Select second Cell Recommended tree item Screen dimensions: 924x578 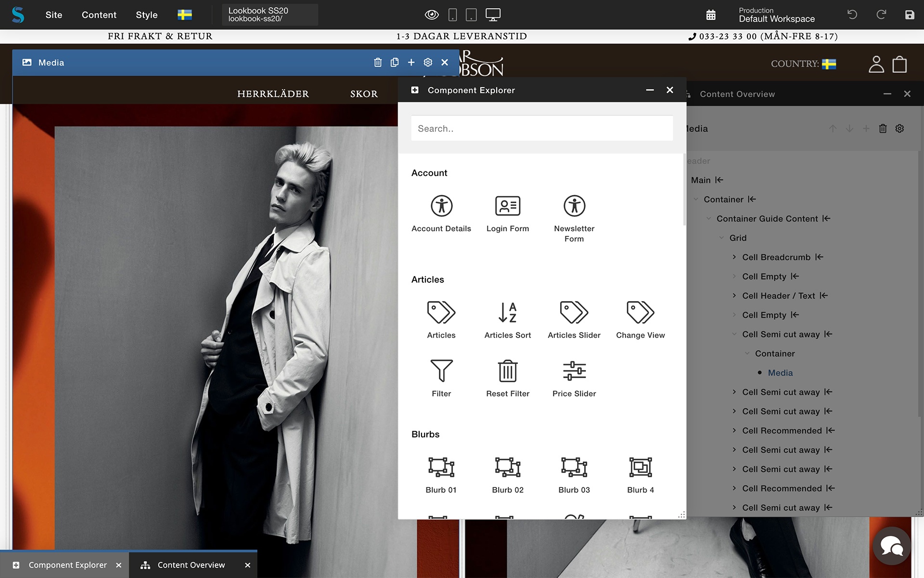(782, 488)
